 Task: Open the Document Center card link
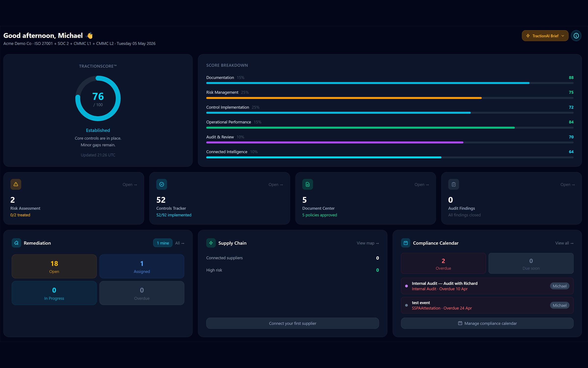point(422,184)
